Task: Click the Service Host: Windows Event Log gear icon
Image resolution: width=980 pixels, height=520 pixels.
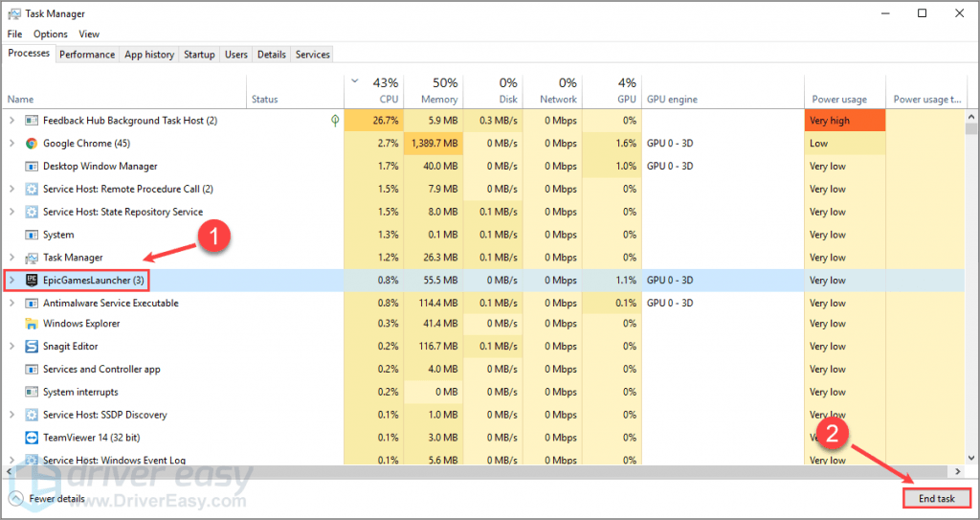Action: (32, 460)
